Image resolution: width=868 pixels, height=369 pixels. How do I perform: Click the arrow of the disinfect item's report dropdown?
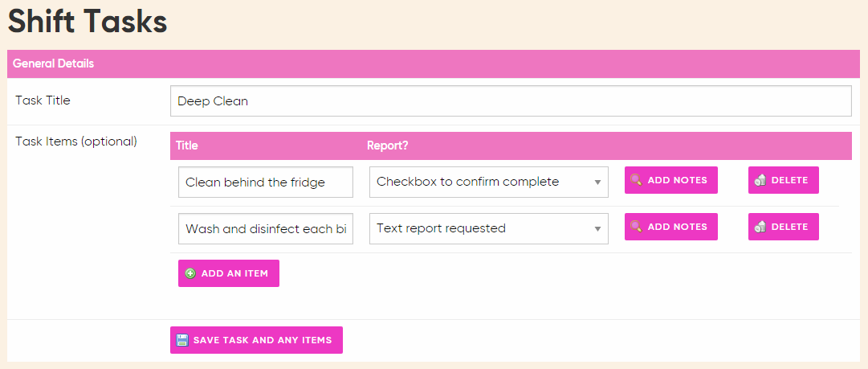(x=597, y=229)
